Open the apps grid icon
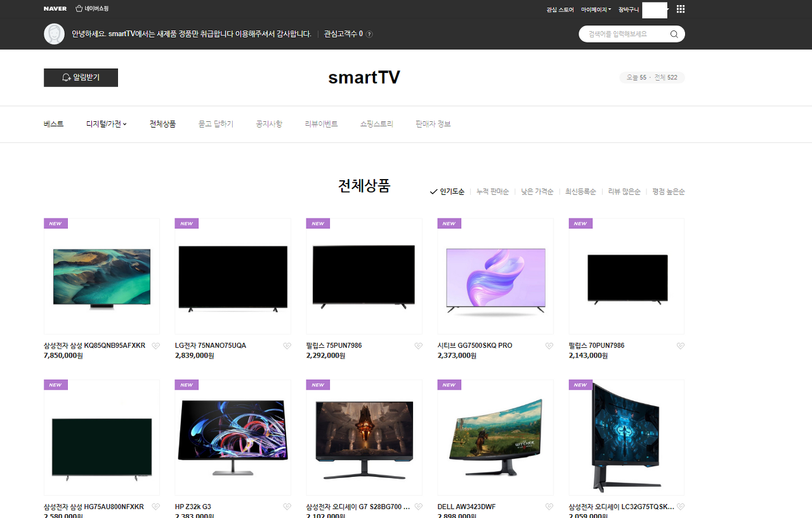Image resolution: width=812 pixels, height=518 pixels. point(681,9)
